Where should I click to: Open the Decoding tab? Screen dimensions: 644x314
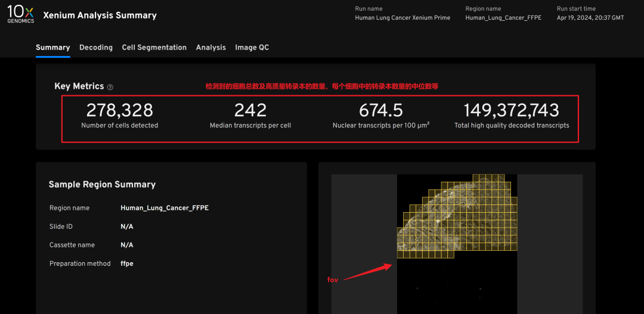click(x=95, y=48)
